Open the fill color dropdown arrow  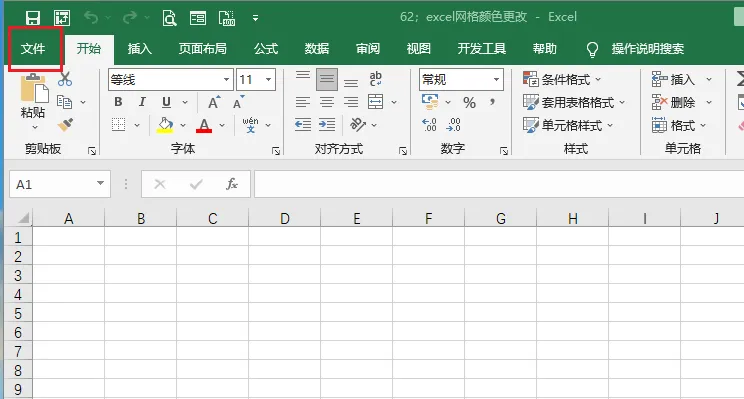point(183,125)
